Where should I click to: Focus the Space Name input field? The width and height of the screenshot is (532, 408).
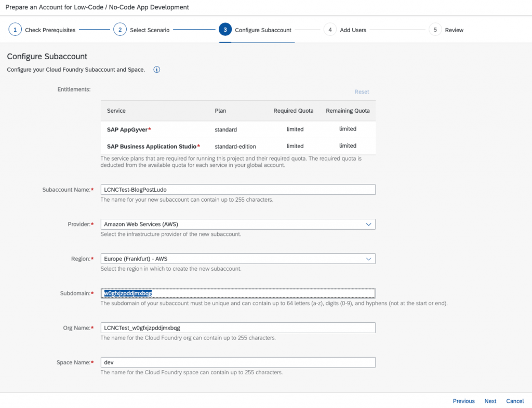tap(238, 362)
